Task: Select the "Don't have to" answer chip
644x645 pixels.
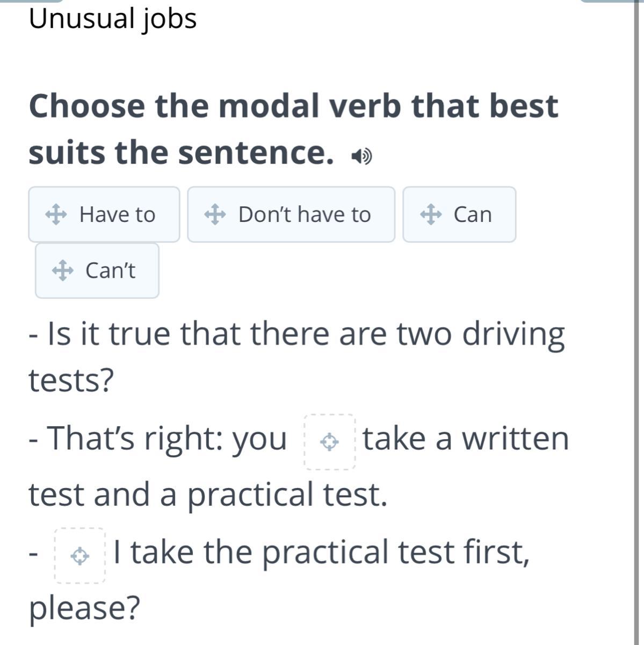Action: (x=304, y=214)
